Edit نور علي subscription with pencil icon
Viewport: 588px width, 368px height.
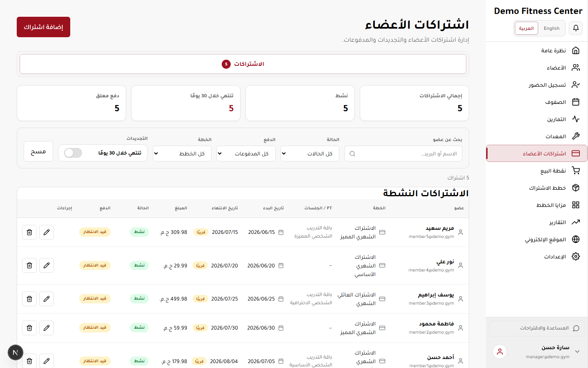(47, 265)
